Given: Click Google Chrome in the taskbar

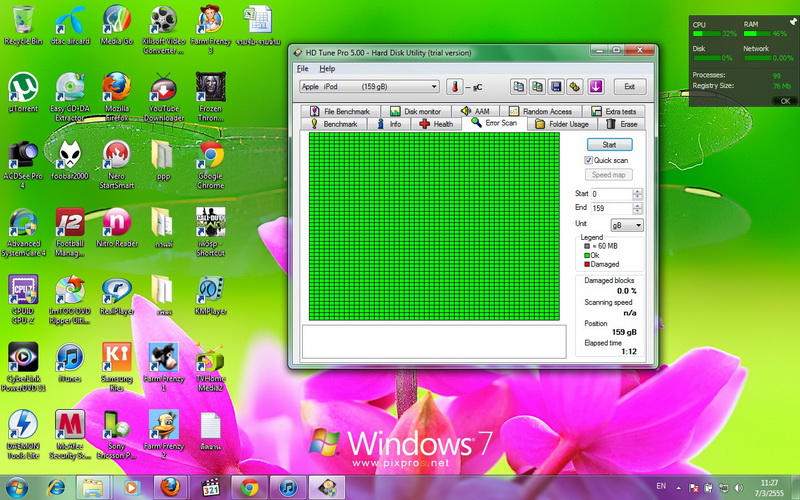Looking at the screenshot, I should coord(249,487).
